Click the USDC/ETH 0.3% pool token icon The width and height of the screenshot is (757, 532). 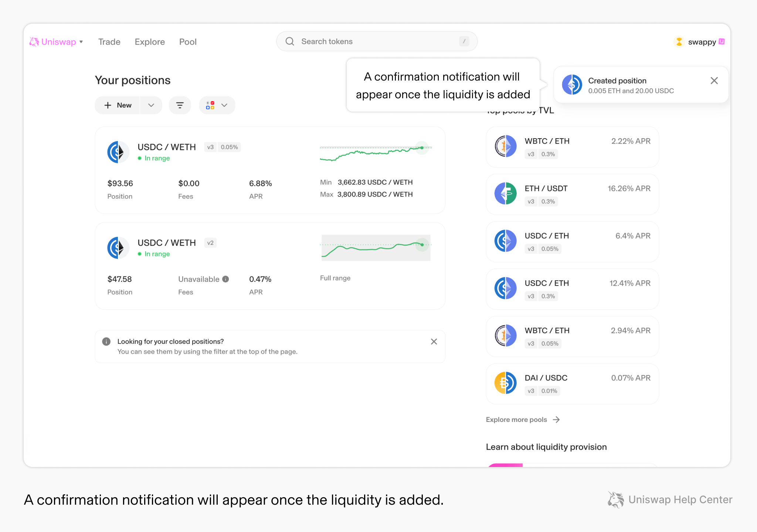(505, 288)
